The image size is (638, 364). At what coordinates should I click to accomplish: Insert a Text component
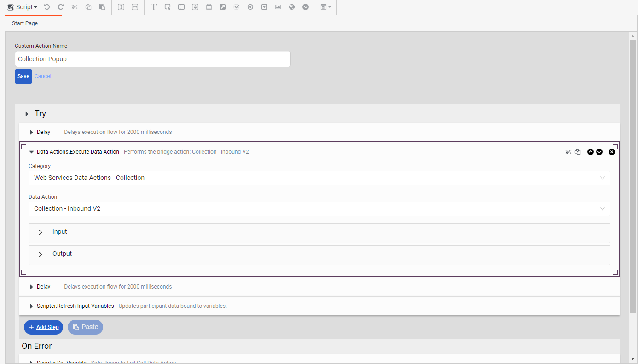(x=154, y=7)
